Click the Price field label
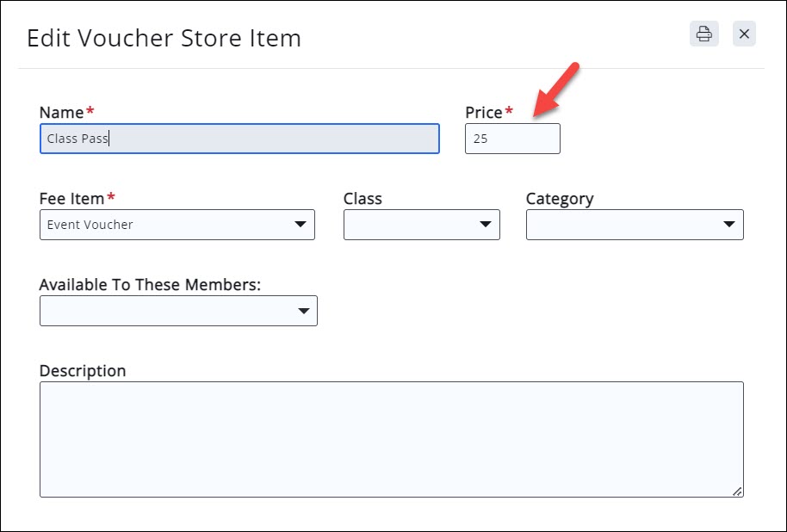The height and width of the screenshot is (532, 787). tap(483, 113)
